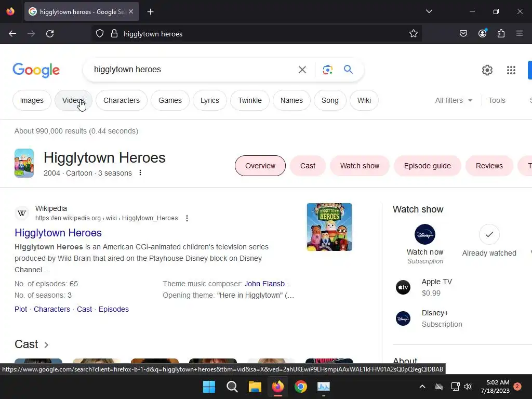The height and width of the screenshot is (399, 532).
Task: Follow the Episodes sitelink
Action: (114, 309)
